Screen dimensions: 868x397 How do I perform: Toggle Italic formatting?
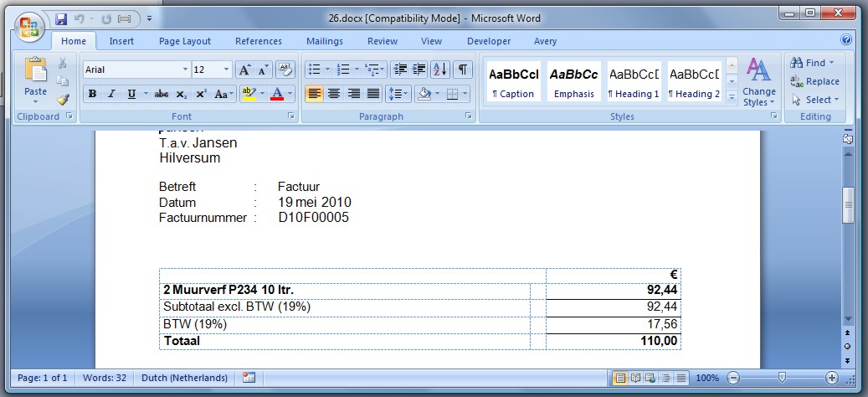point(112,94)
